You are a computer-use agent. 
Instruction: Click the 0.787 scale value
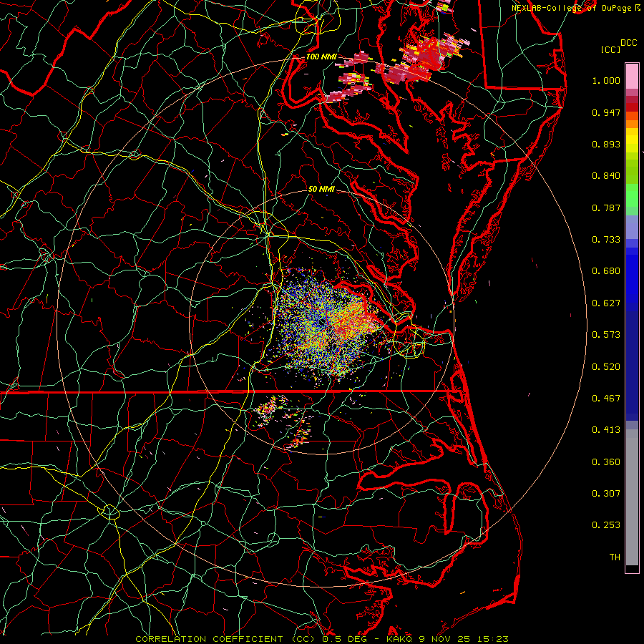click(606, 208)
